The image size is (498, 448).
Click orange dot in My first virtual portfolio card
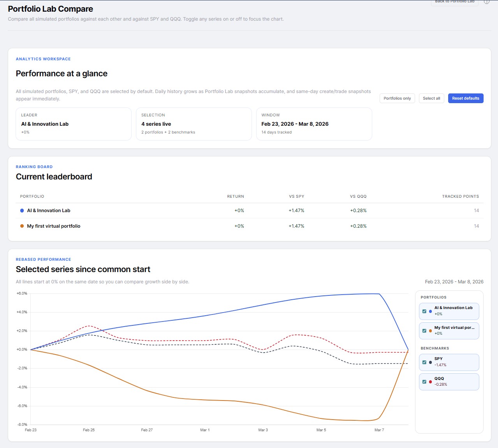pyautogui.click(x=430, y=330)
